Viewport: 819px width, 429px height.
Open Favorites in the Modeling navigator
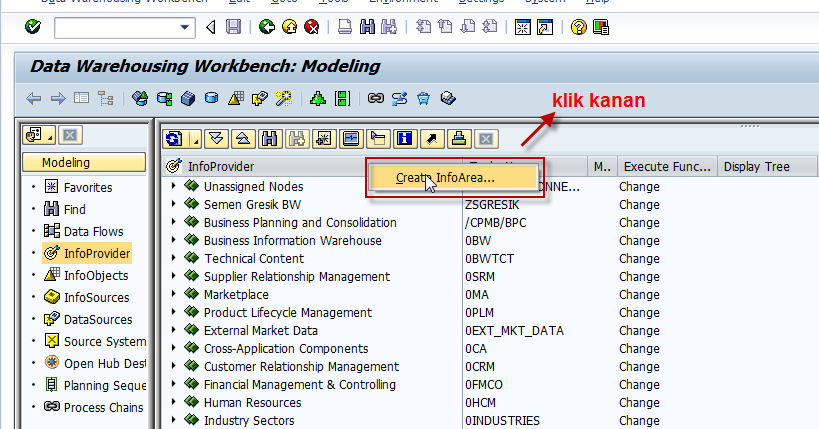pos(88,187)
